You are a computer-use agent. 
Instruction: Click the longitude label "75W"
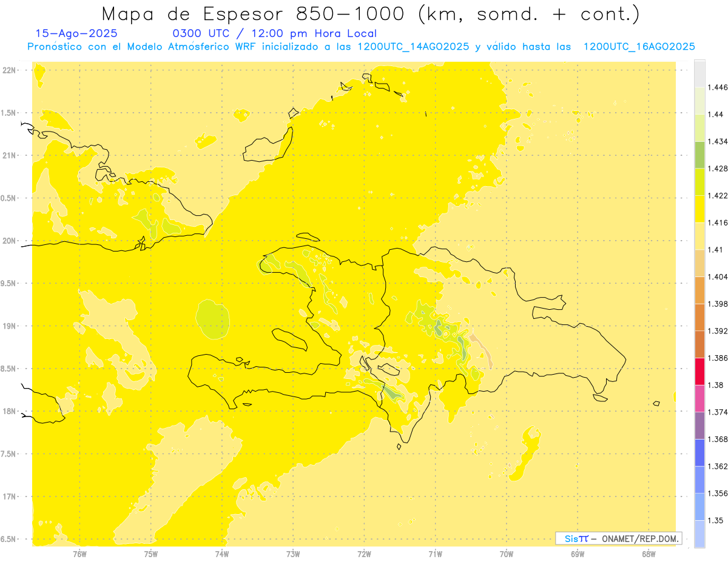point(151,554)
